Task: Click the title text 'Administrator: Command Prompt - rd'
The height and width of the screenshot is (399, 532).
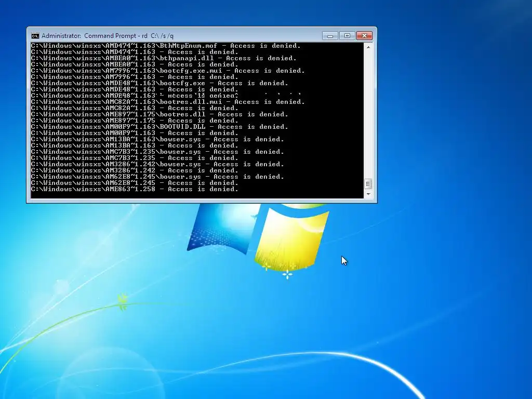Action: (x=95, y=36)
